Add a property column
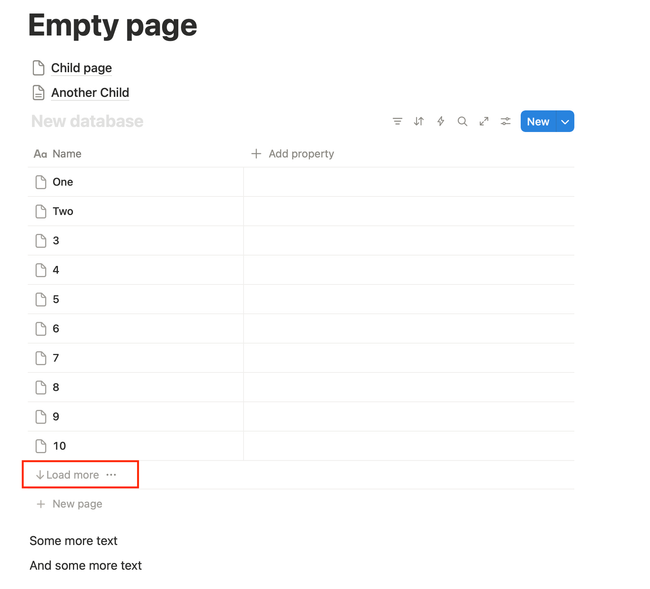650x589 pixels. [293, 154]
